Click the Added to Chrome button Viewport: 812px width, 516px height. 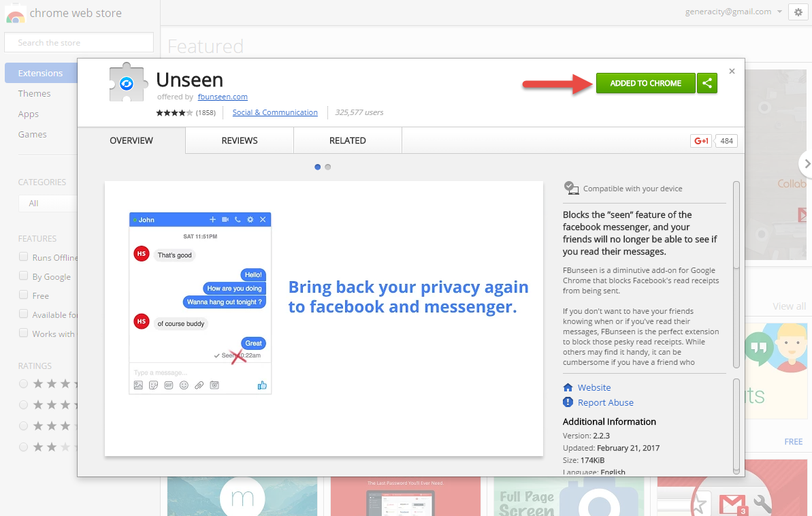pos(645,83)
